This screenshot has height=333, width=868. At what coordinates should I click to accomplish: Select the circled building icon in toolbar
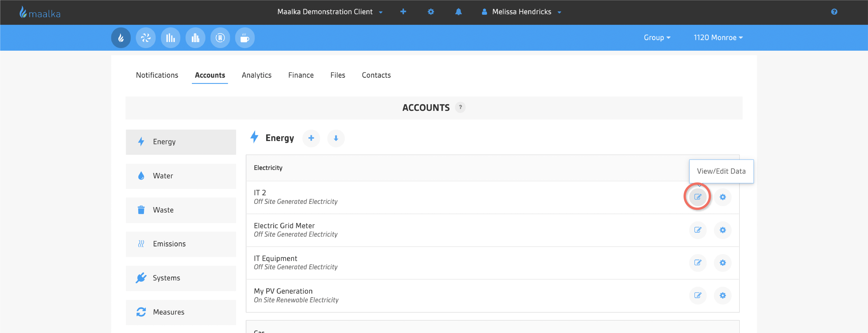coord(220,38)
